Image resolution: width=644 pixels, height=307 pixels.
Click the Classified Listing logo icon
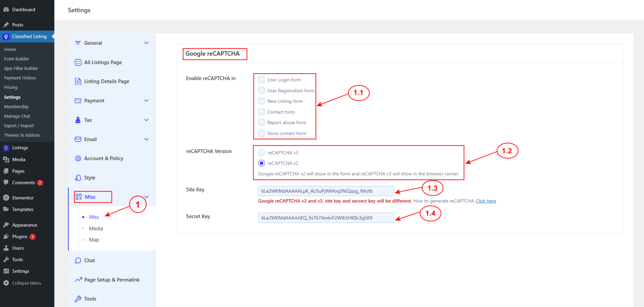pyautogui.click(x=6, y=36)
